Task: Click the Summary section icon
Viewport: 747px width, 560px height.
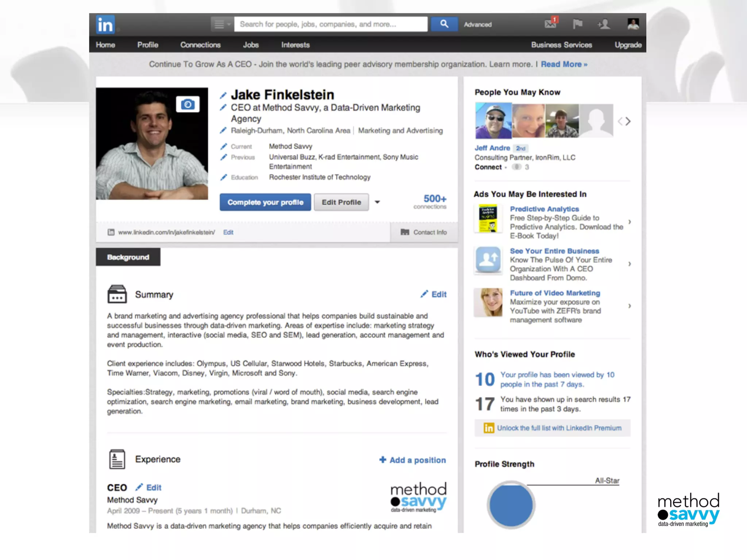Action: 117,294
